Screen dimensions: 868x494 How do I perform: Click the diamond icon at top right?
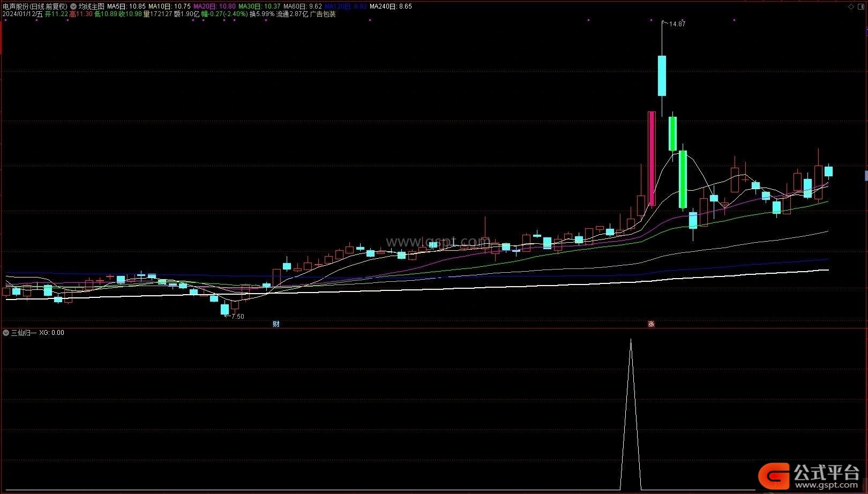coord(851,6)
